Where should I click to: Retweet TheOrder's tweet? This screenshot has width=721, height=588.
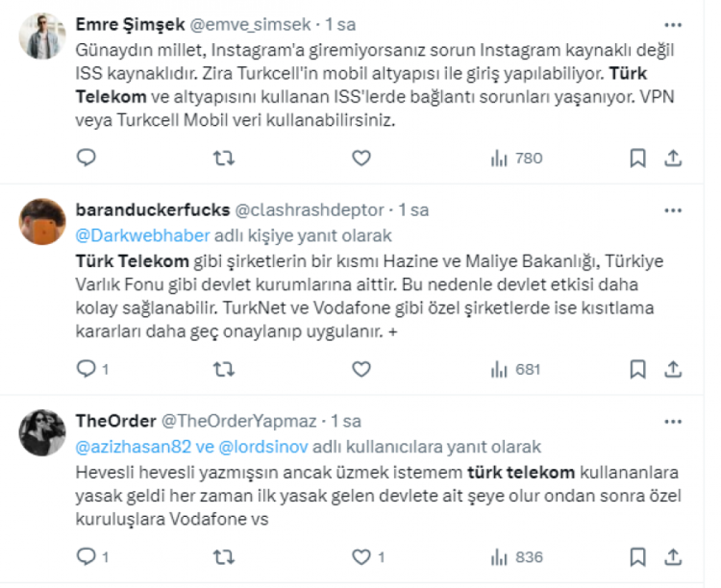pyautogui.click(x=223, y=557)
